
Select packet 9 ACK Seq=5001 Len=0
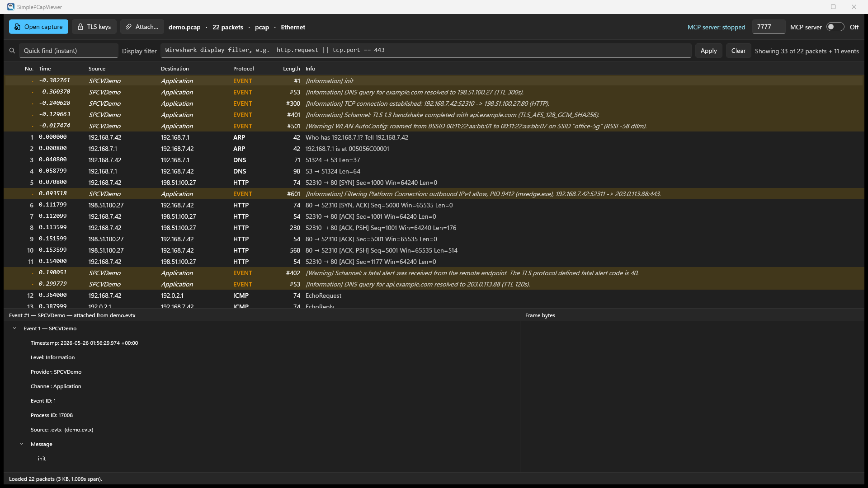click(x=434, y=239)
